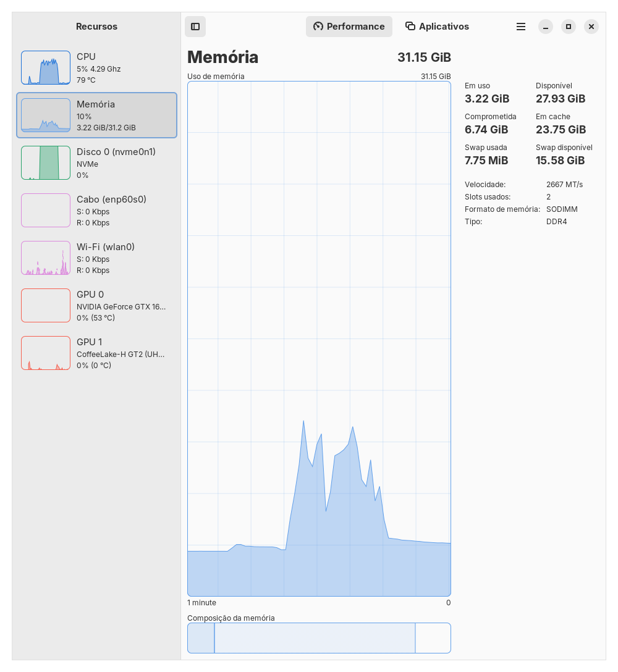Click the memory usage graph area

click(319, 338)
